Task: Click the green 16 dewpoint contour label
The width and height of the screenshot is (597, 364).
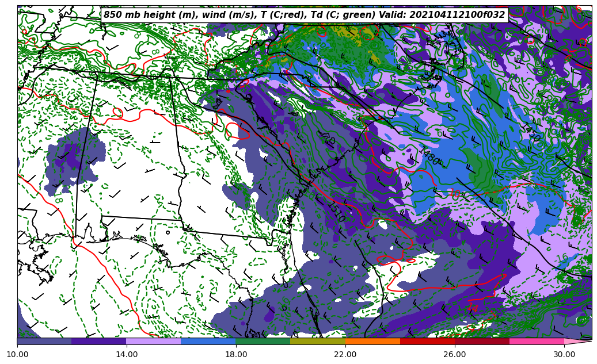Action: [x=562, y=258]
